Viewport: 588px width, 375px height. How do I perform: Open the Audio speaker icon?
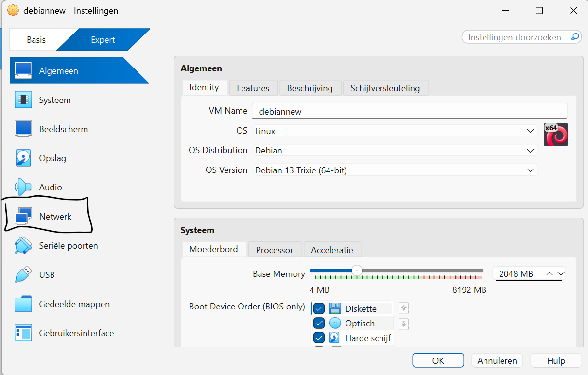click(x=23, y=187)
